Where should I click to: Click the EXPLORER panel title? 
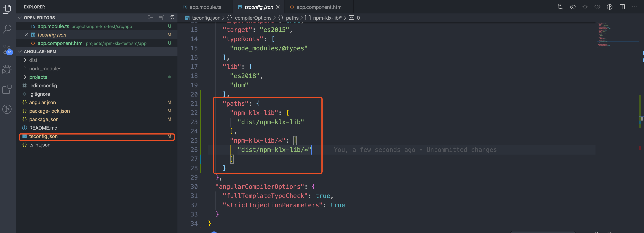point(34,7)
